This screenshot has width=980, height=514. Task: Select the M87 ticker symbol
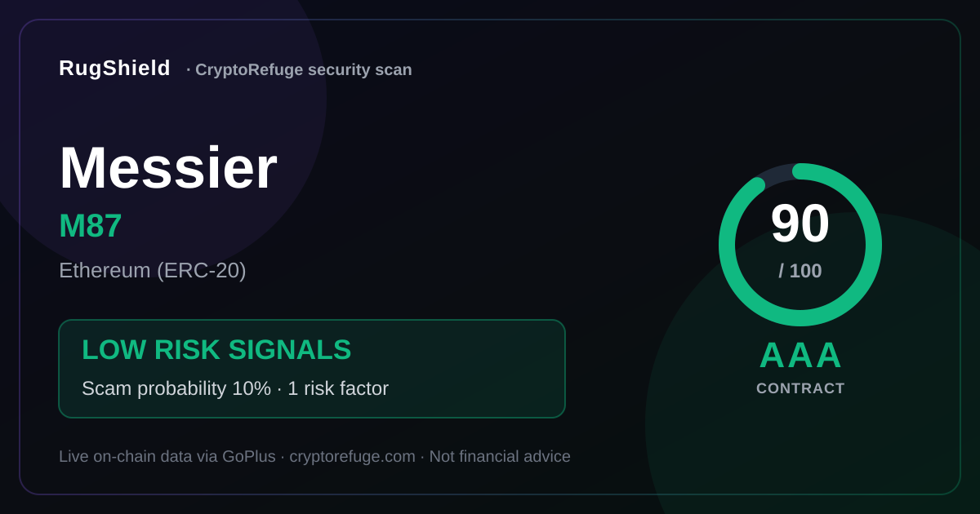click(x=91, y=226)
